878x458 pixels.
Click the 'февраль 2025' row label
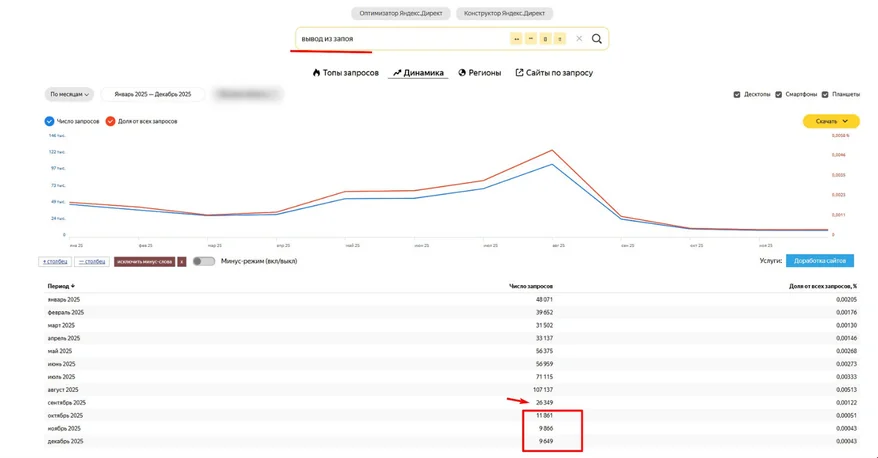point(66,312)
